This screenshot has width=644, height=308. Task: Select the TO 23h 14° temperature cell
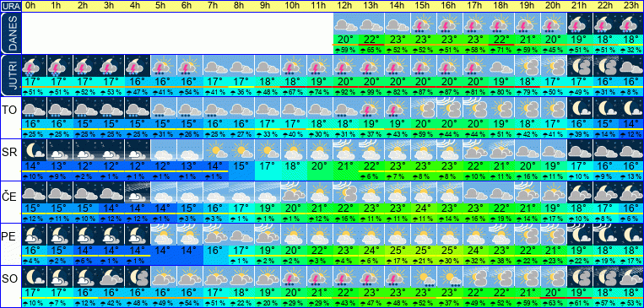click(x=631, y=123)
